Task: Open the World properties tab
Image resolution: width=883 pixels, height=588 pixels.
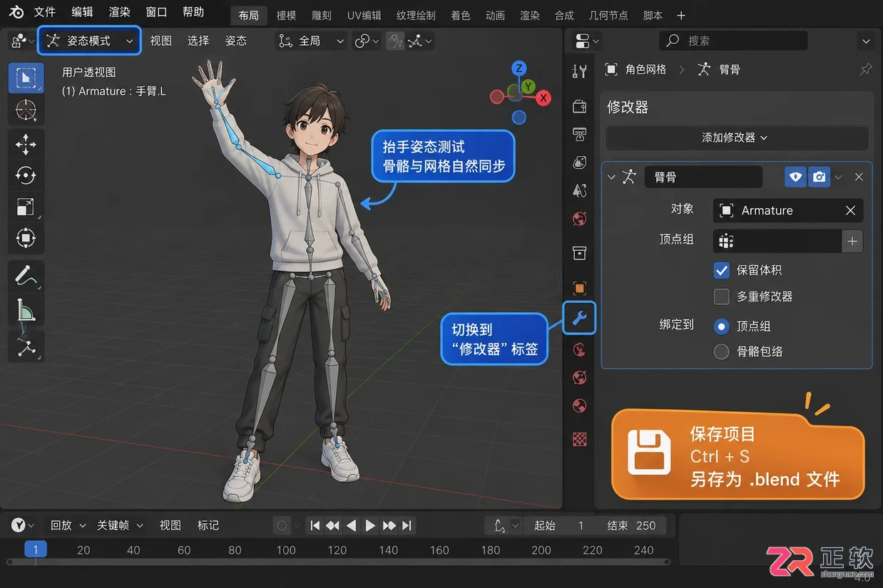Action: tap(579, 219)
